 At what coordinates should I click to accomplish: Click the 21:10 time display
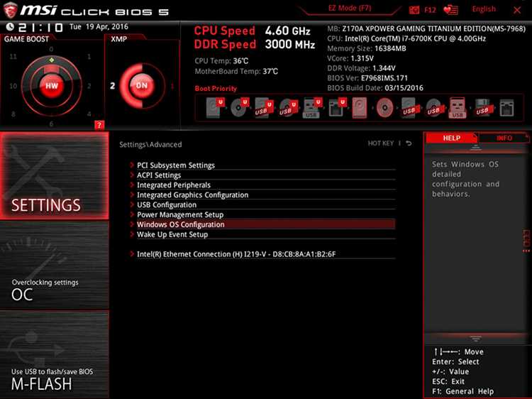tap(40, 27)
